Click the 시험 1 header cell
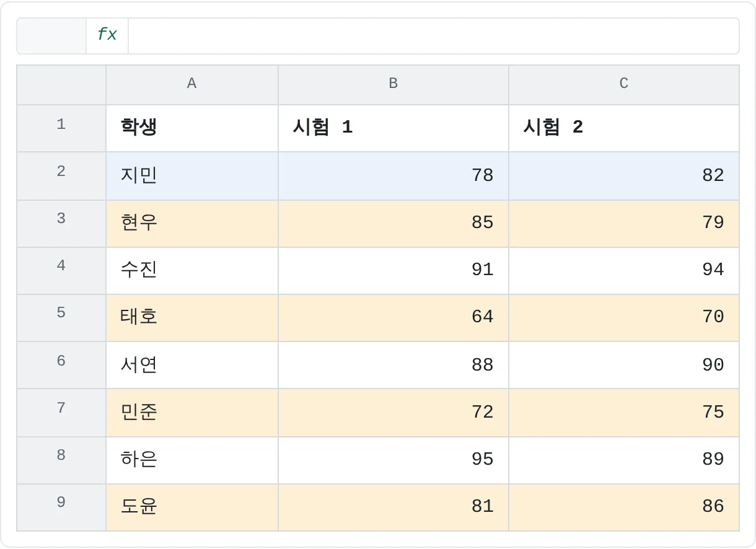The width and height of the screenshot is (756, 549). point(393,128)
